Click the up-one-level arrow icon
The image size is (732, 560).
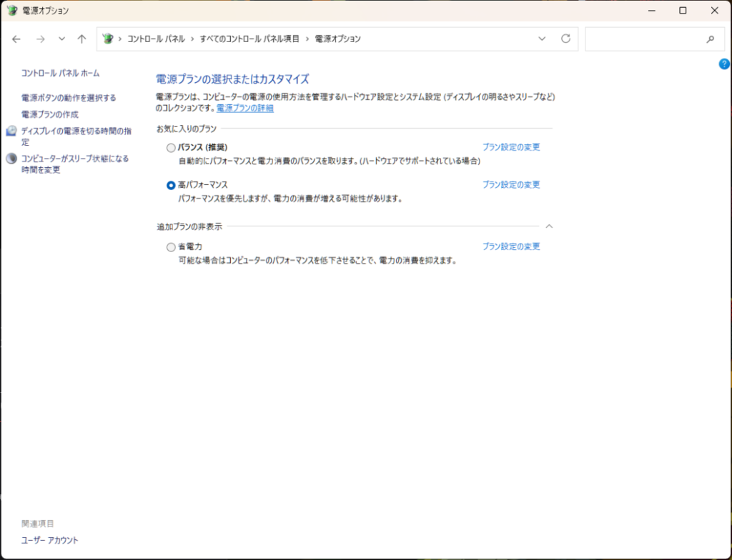coord(81,39)
